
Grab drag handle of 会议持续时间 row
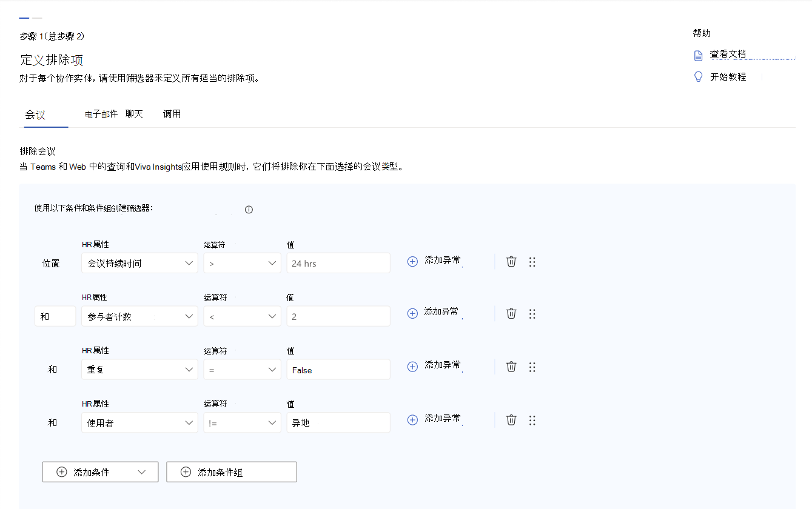[x=532, y=262]
